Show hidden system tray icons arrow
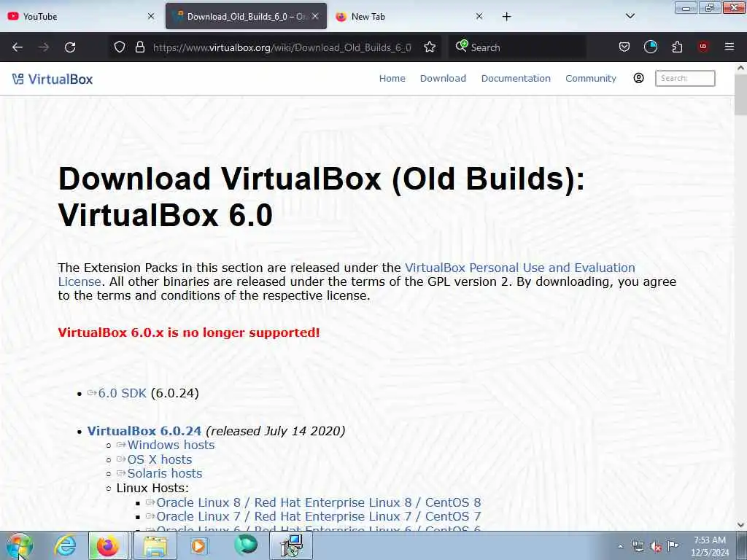The image size is (747, 560). click(x=620, y=546)
